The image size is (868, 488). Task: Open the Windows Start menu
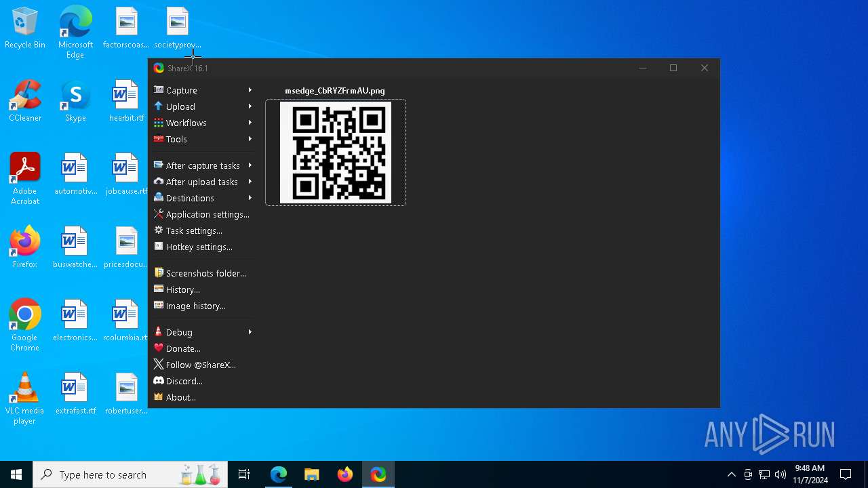(x=16, y=474)
